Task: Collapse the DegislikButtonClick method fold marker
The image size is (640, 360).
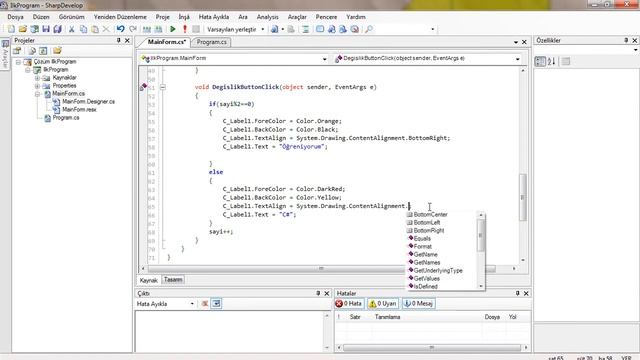Action: 163,87
